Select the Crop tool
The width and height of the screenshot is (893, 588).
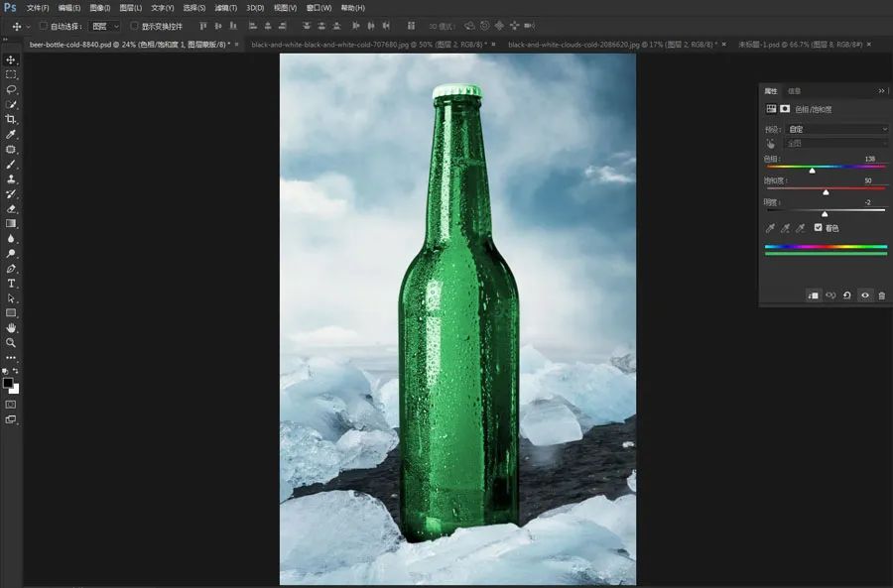(x=11, y=119)
